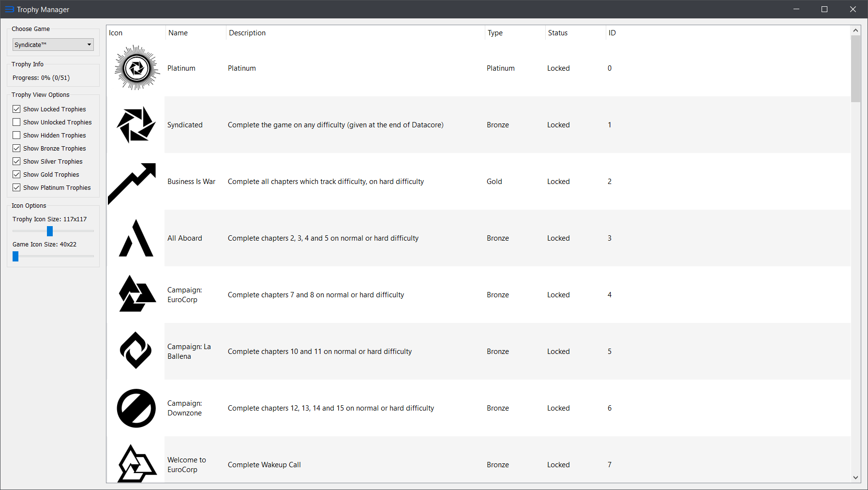Click the scrollbar down arrow
This screenshot has width=868, height=490.
855,477
